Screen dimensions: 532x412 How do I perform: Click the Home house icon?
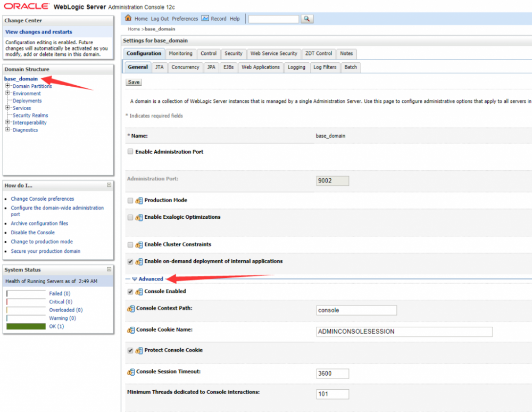click(x=128, y=18)
